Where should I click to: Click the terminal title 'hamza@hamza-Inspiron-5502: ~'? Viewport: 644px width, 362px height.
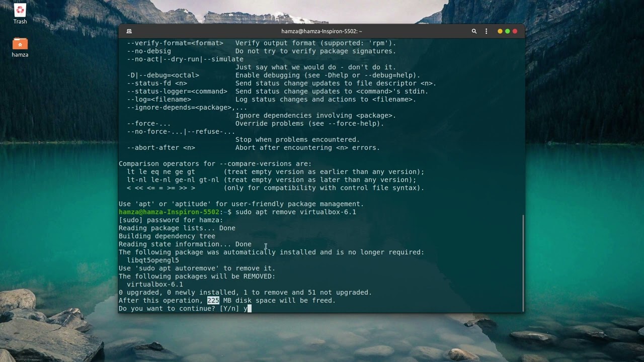coord(321,31)
